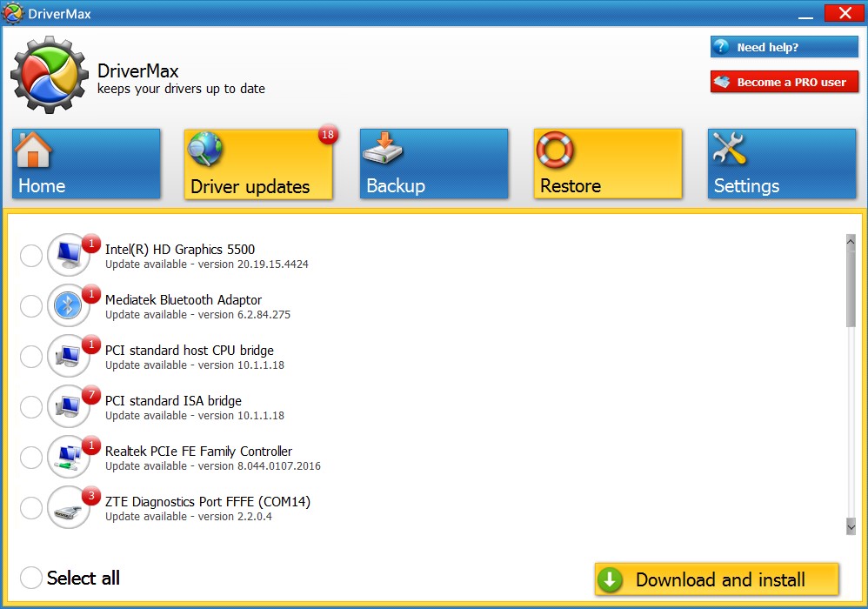The width and height of the screenshot is (868, 609).
Task: Select the PCI standard ISA bridge radio button
Action: click(x=31, y=407)
